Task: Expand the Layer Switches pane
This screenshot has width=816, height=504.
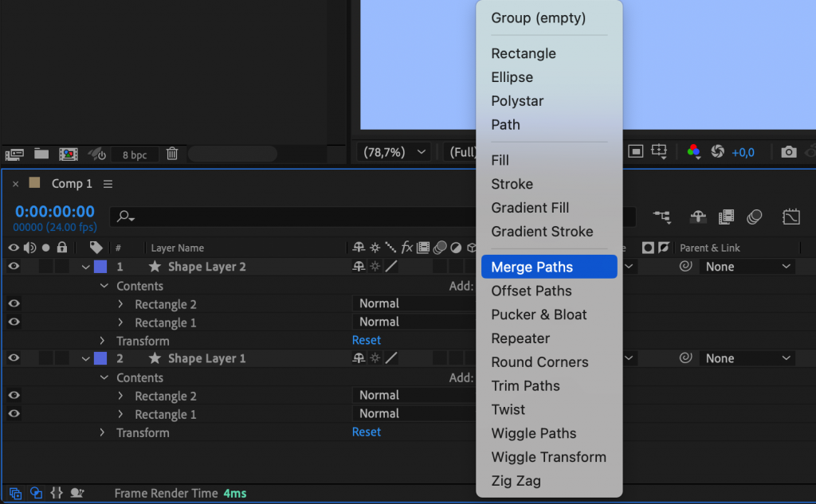Action: tap(14, 493)
